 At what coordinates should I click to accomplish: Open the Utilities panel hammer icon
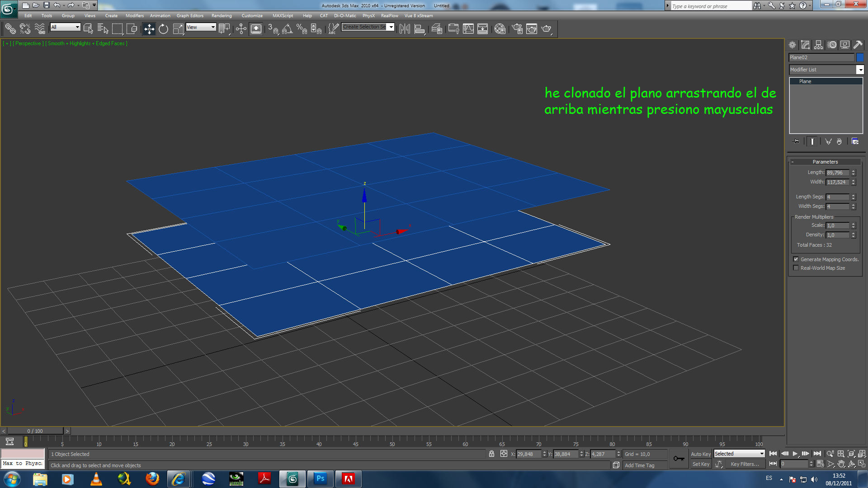(x=858, y=45)
